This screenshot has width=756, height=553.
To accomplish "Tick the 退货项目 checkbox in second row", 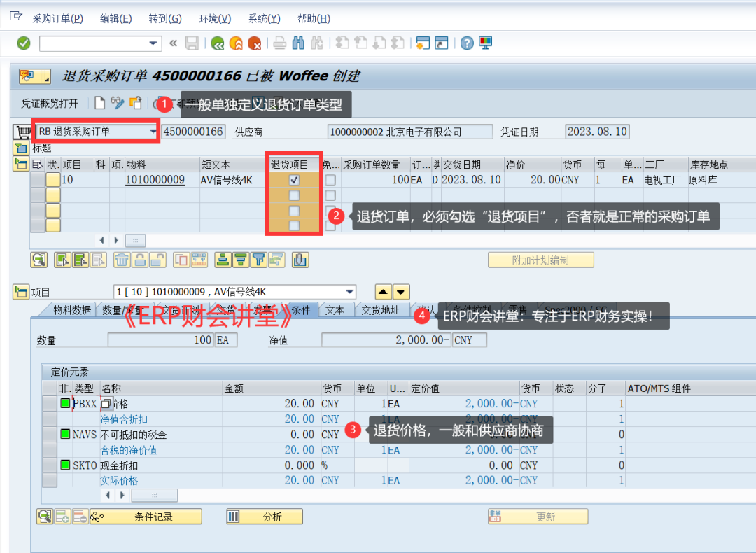I will [x=294, y=195].
